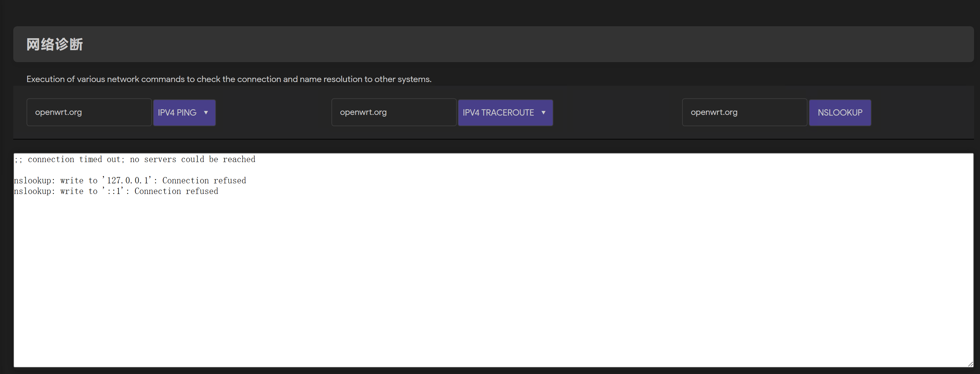Expand the IPV4 TRACEROUTE dropdown arrow
The height and width of the screenshot is (374, 980).
(x=543, y=113)
